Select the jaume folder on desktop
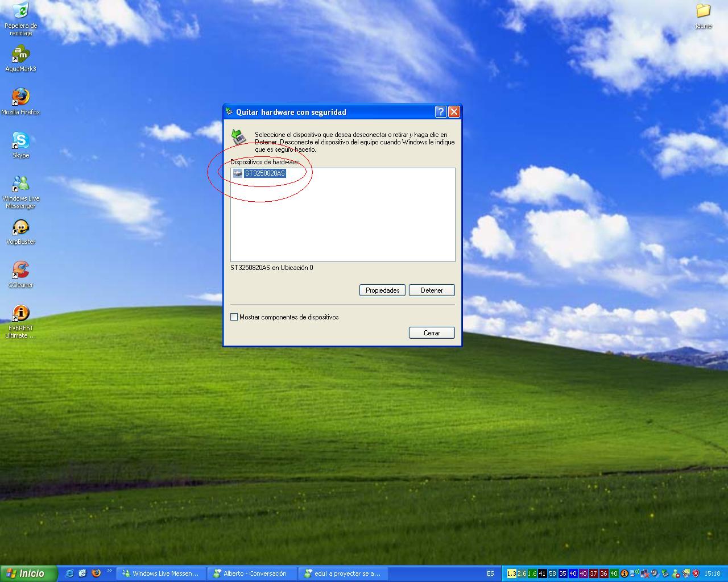 704,16
